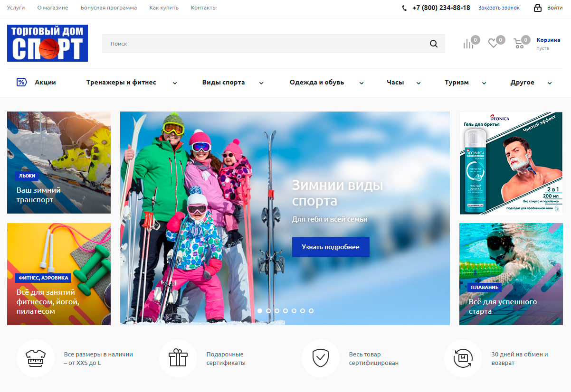Expand the Часы menu chevron
Screen dimensions: 571x392
coord(419,83)
